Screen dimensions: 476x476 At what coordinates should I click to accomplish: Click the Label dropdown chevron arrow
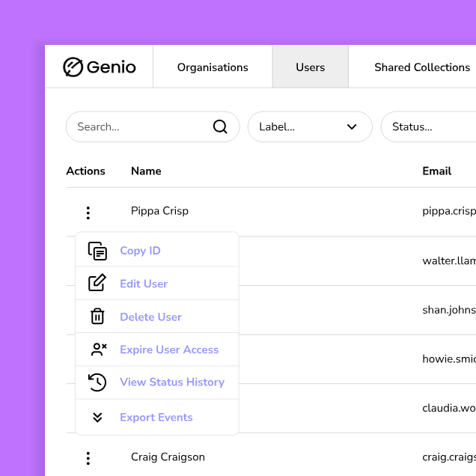352,127
